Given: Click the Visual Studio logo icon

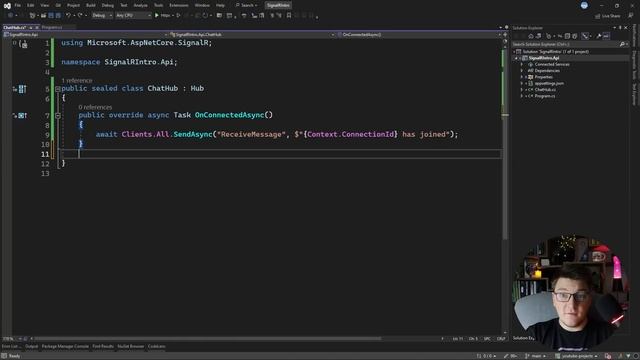Looking at the screenshot, I should 7,5.
